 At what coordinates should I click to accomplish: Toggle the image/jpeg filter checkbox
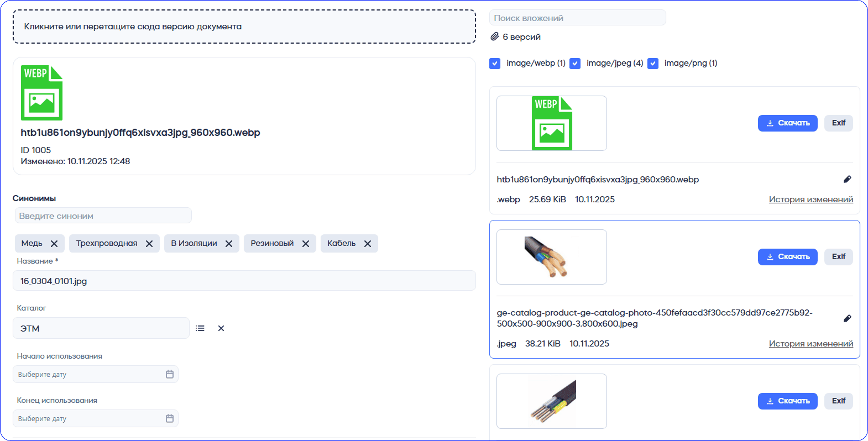pyautogui.click(x=575, y=64)
